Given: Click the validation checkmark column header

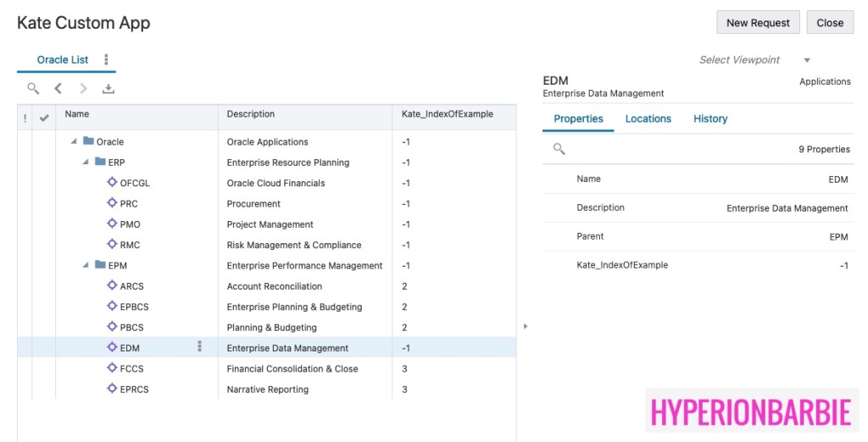Looking at the screenshot, I should (45, 116).
